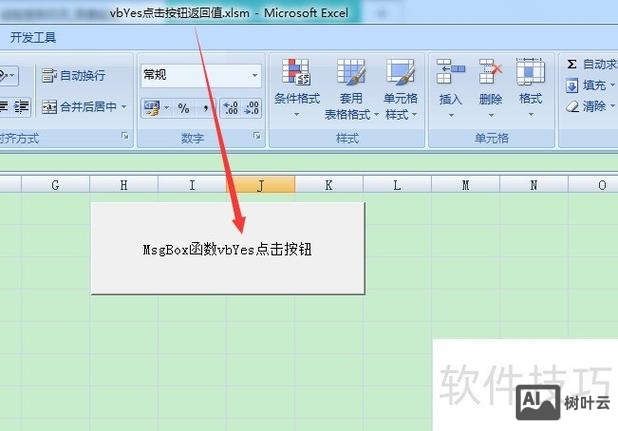This screenshot has width=618, height=431.
Task: Click the MsgBox函数vbYes点击按钮 button
Action: (228, 248)
